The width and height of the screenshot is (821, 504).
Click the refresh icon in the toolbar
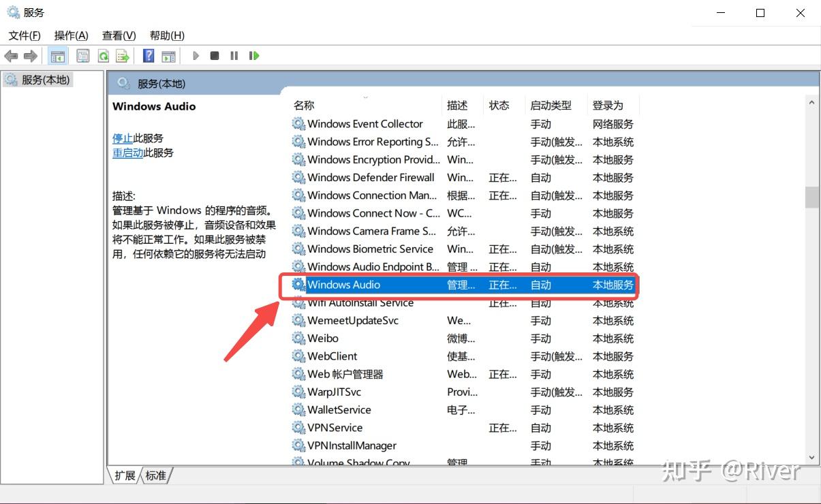point(103,55)
